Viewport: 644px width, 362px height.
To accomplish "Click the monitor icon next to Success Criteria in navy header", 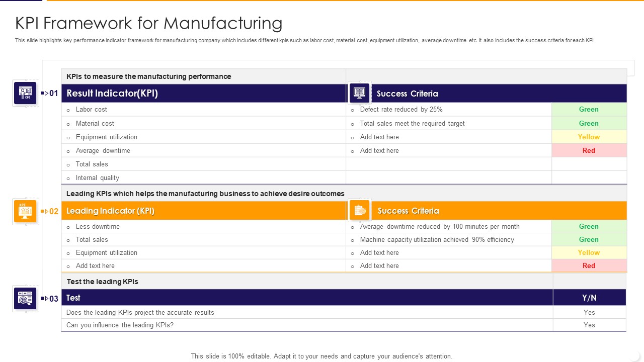I will pyautogui.click(x=359, y=93).
